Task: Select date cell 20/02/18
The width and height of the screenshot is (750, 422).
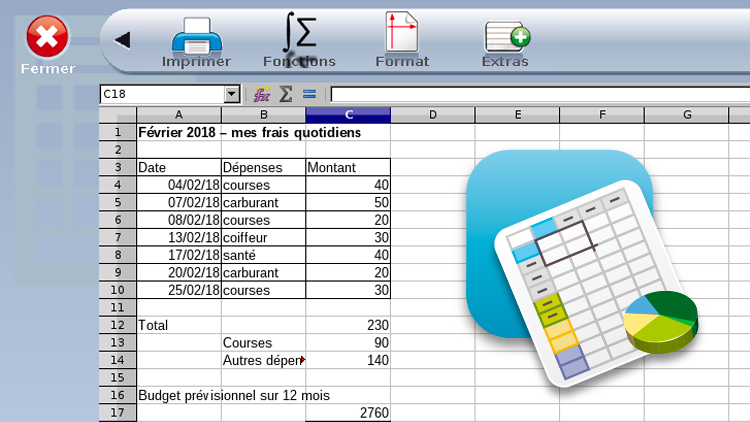Action: (179, 273)
